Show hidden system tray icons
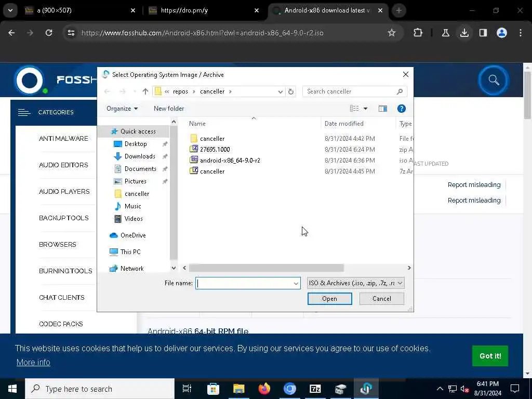The width and height of the screenshot is (532, 399). 440,389
